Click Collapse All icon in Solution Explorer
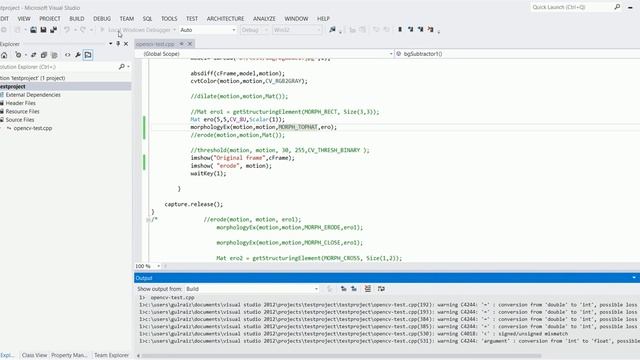 [44, 55]
